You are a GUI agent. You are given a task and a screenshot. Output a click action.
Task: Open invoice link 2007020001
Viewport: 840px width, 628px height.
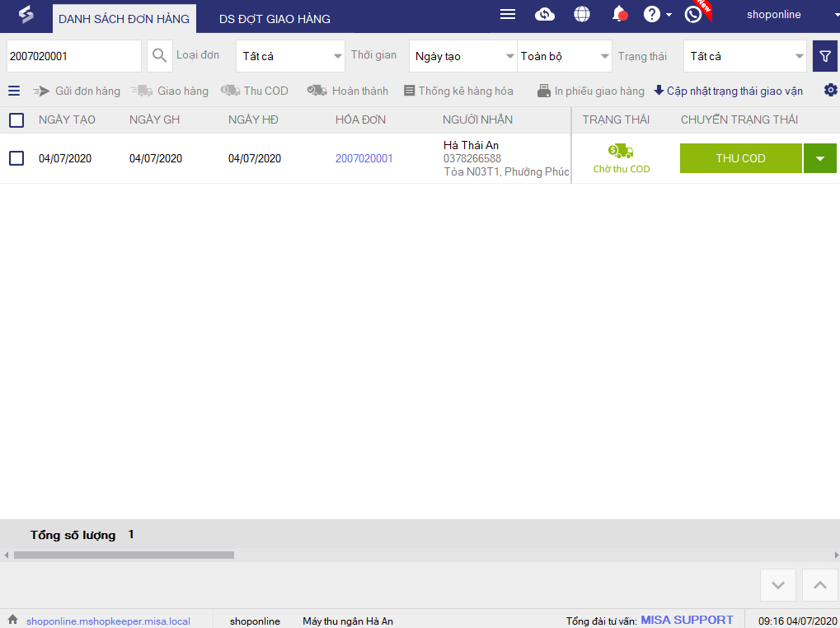coord(364,158)
